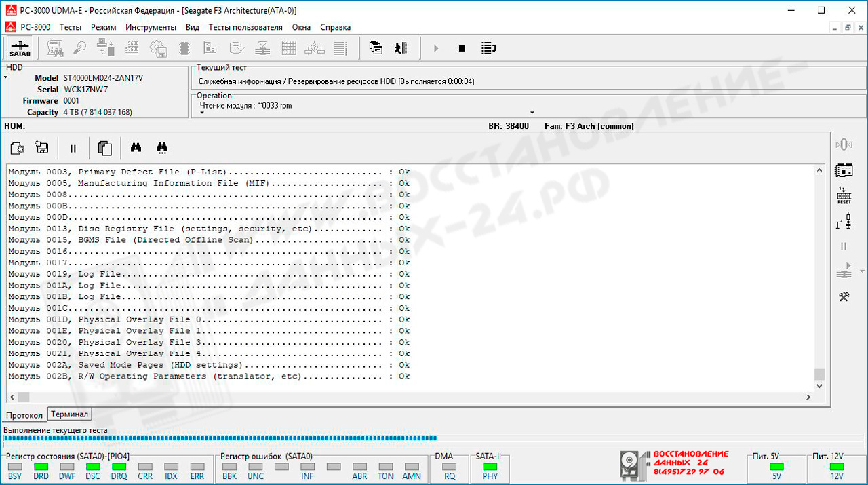Screen dimensions: 868x485
Task: Switch to the Терминал tab
Action: [x=70, y=414]
